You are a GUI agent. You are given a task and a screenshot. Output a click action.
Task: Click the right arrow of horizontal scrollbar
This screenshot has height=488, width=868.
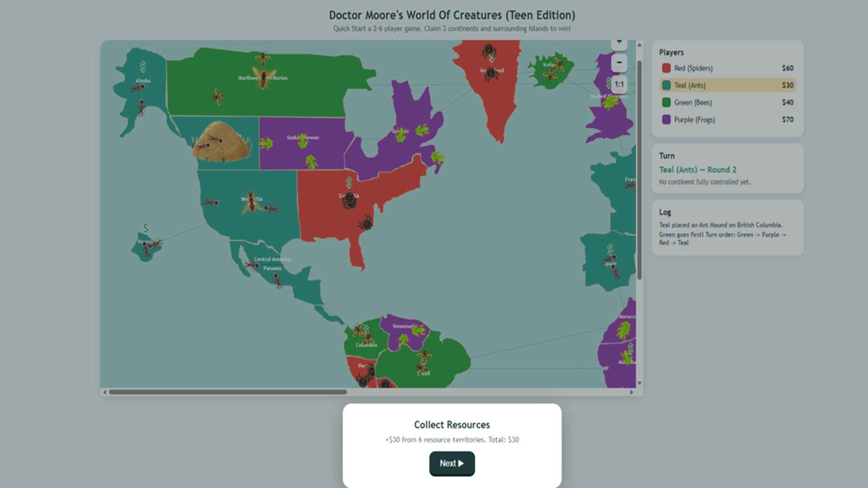pyautogui.click(x=632, y=392)
